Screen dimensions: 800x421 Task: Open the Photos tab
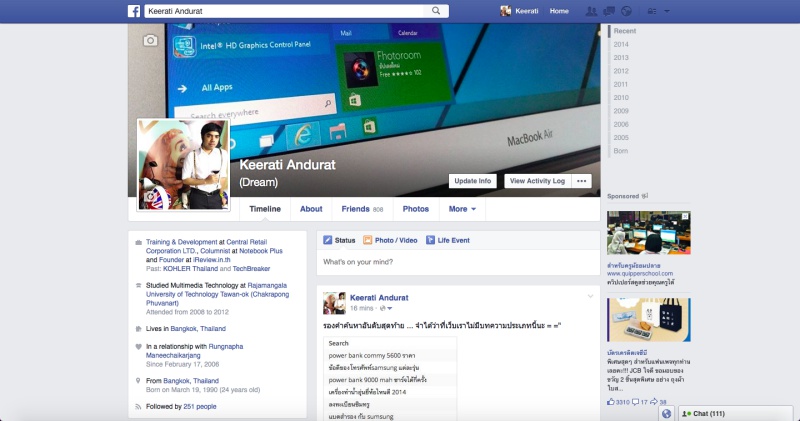coord(415,209)
